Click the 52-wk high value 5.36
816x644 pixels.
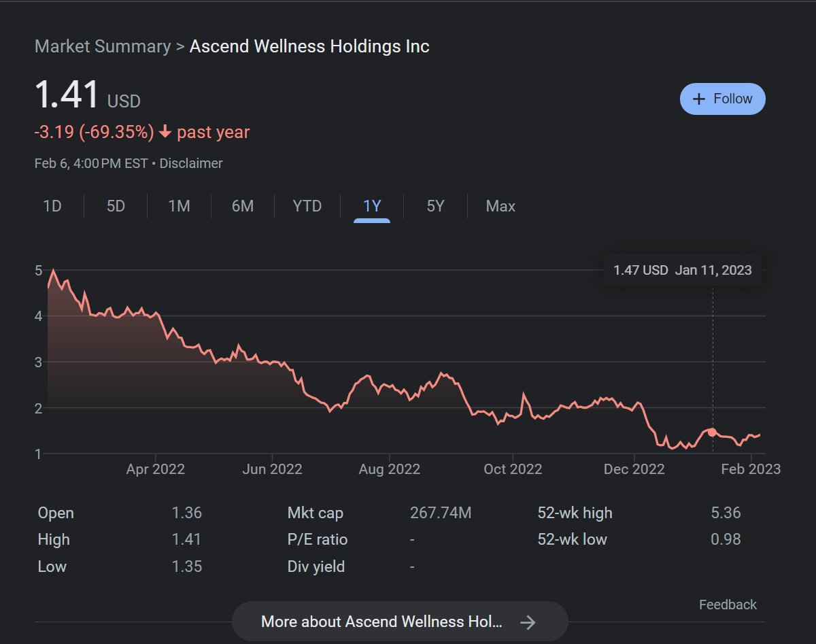click(x=726, y=513)
